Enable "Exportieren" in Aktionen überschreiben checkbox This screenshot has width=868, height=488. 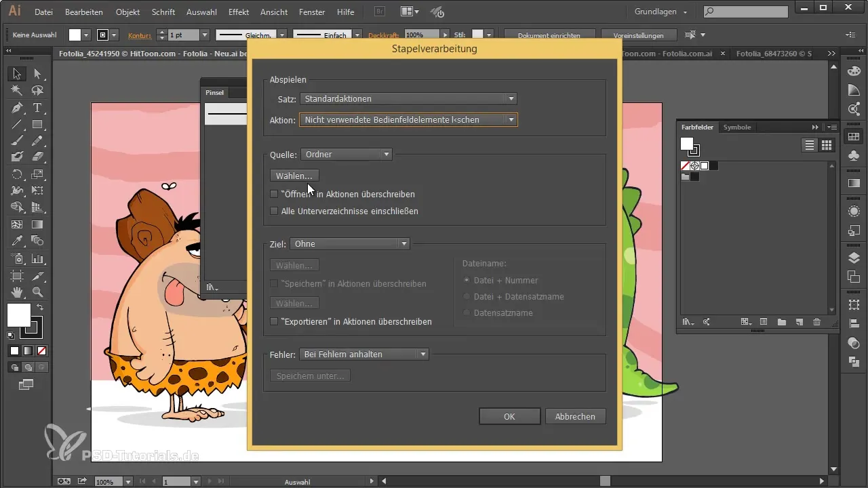(x=274, y=322)
